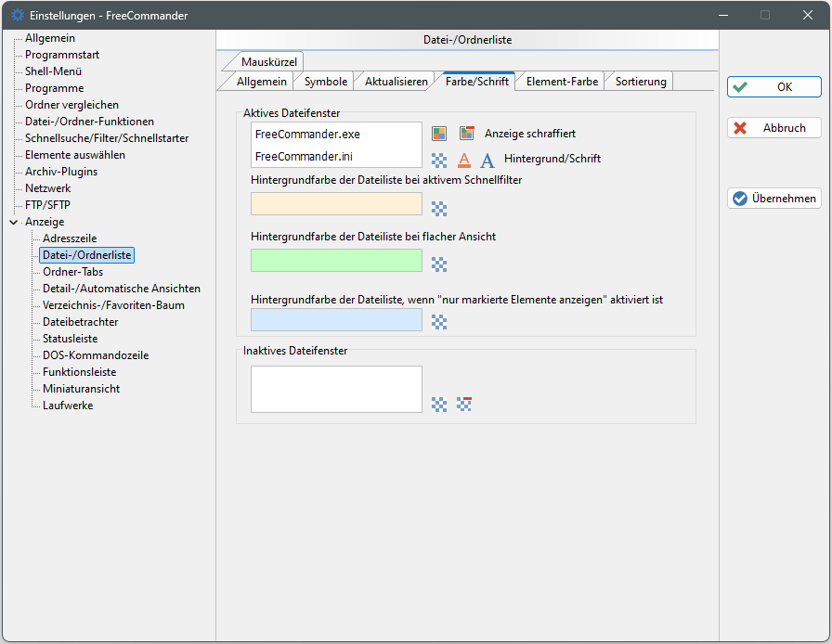Open the Sortierung tab
The image size is (832, 644).
[641, 81]
